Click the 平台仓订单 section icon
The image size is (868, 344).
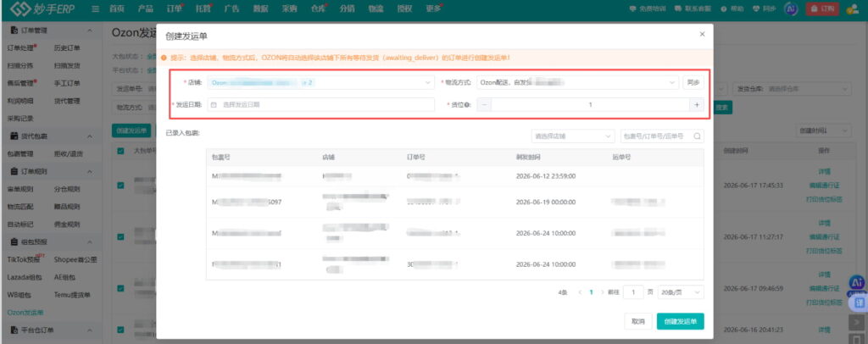14,330
